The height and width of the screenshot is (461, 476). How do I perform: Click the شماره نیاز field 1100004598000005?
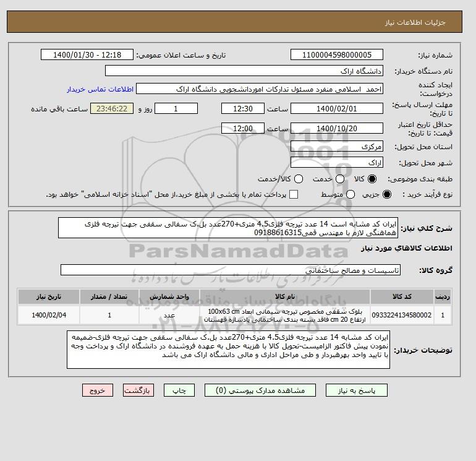[337, 54]
